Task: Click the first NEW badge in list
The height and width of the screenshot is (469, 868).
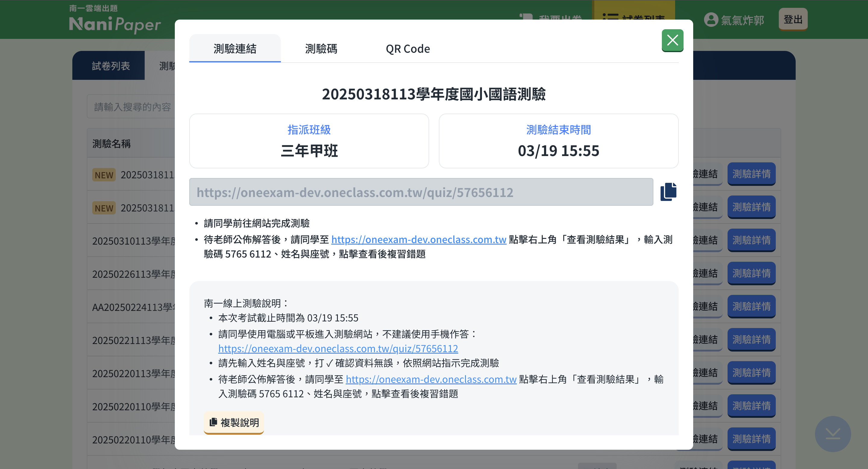Action: click(104, 175)
